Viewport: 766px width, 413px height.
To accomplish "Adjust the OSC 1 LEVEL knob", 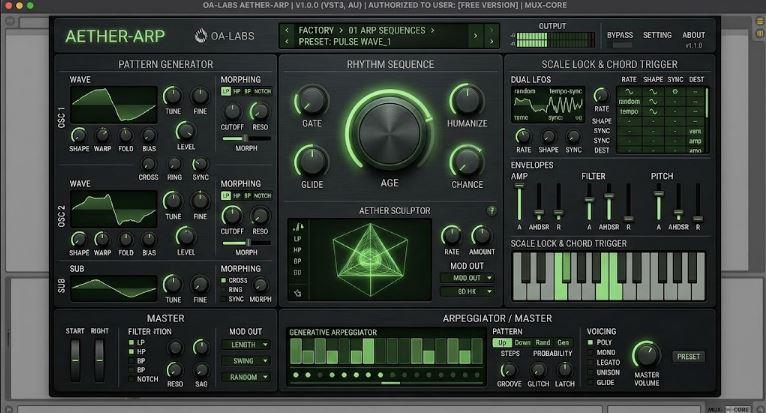I will coord(186,131).
